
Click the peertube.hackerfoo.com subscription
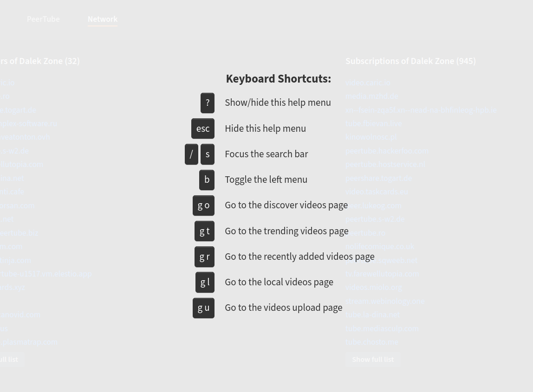[x=387, y=151]
